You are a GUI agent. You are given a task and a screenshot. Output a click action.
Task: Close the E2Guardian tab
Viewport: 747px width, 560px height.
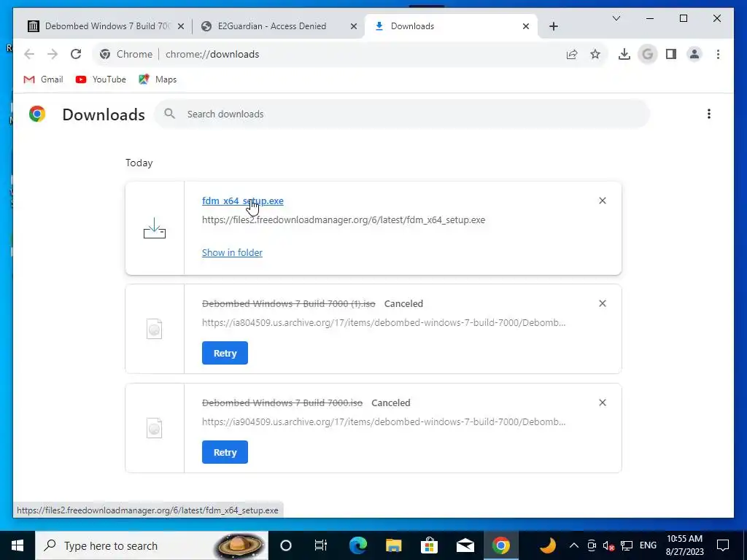pyautogui.click(x=354, y=26)
